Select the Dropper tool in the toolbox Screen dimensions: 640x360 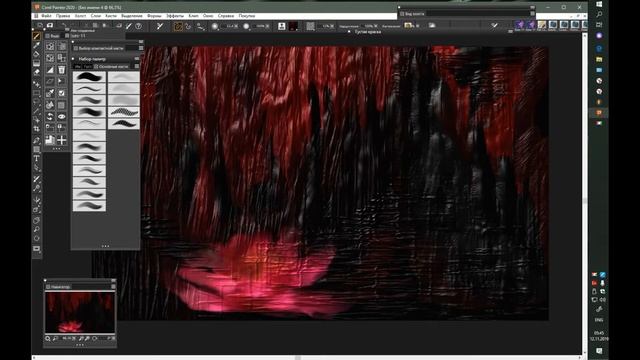click(x=36, y=45)
